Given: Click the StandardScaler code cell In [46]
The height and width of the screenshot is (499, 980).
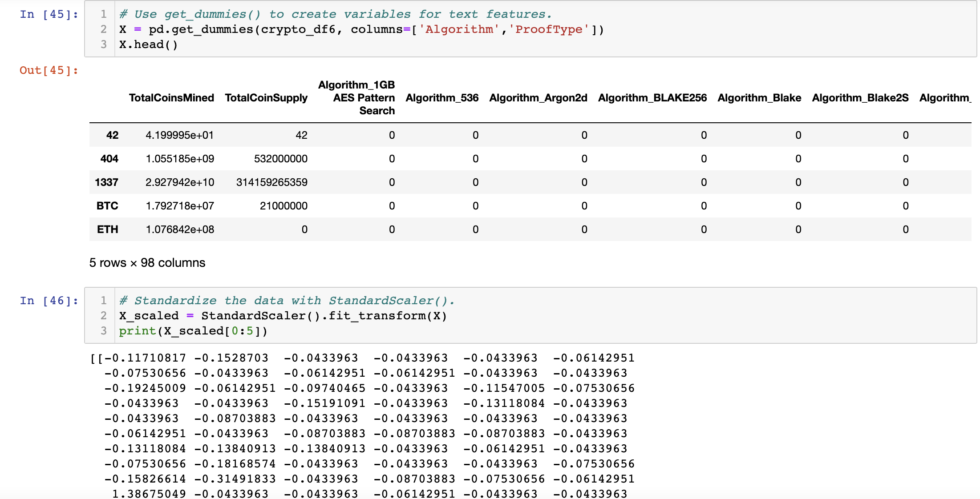Looking at the screenshot, I should pyautogui.click(x=530, y=315).
